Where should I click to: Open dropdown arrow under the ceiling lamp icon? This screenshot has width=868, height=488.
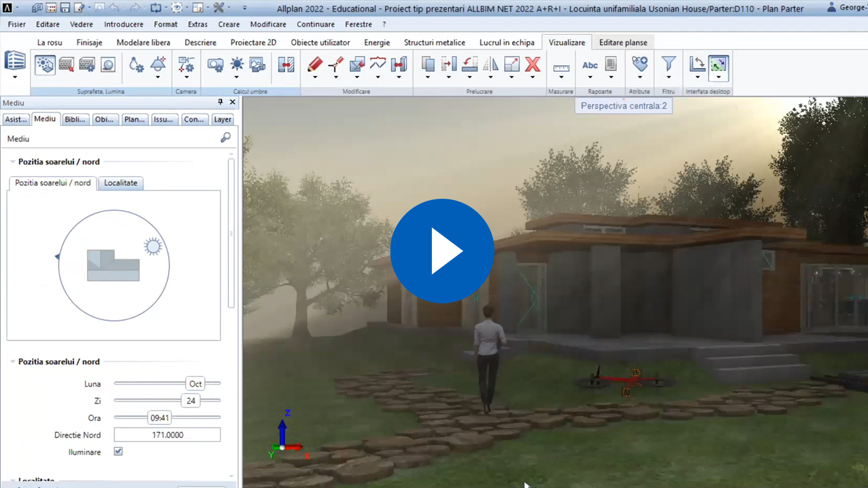(158, 78)
